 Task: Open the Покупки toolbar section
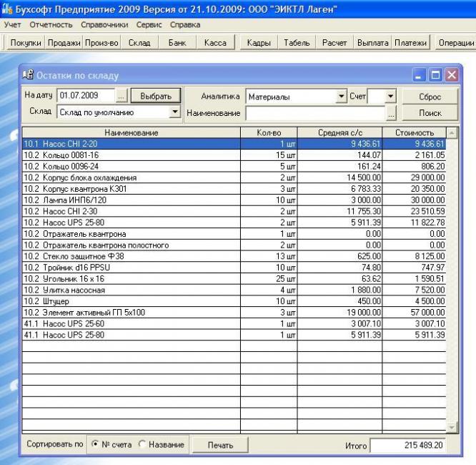pyautogui.click(x=26, y=43)
